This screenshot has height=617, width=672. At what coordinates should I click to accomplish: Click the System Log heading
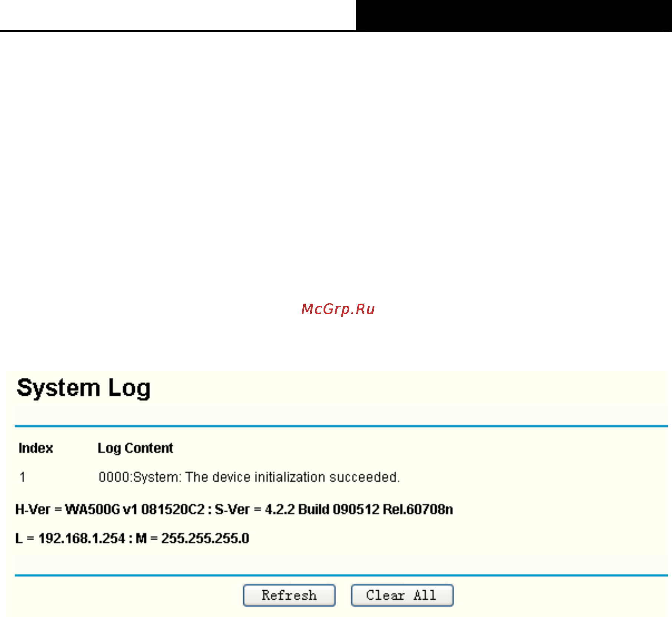[x=83, y=388]
